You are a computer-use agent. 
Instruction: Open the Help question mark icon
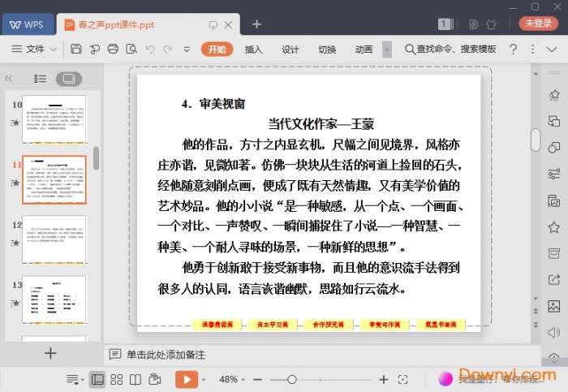(513, 49)
